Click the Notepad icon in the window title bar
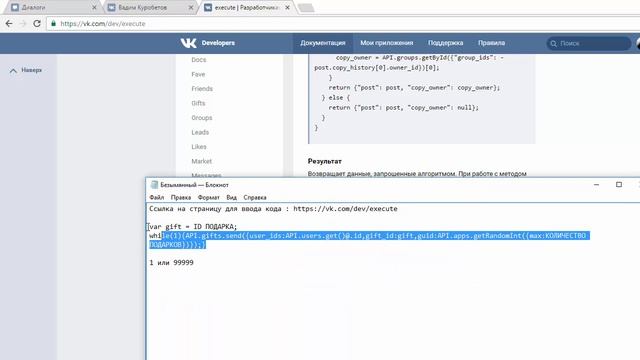The width and height of the screenshot is (640, 360). (154, 185)
